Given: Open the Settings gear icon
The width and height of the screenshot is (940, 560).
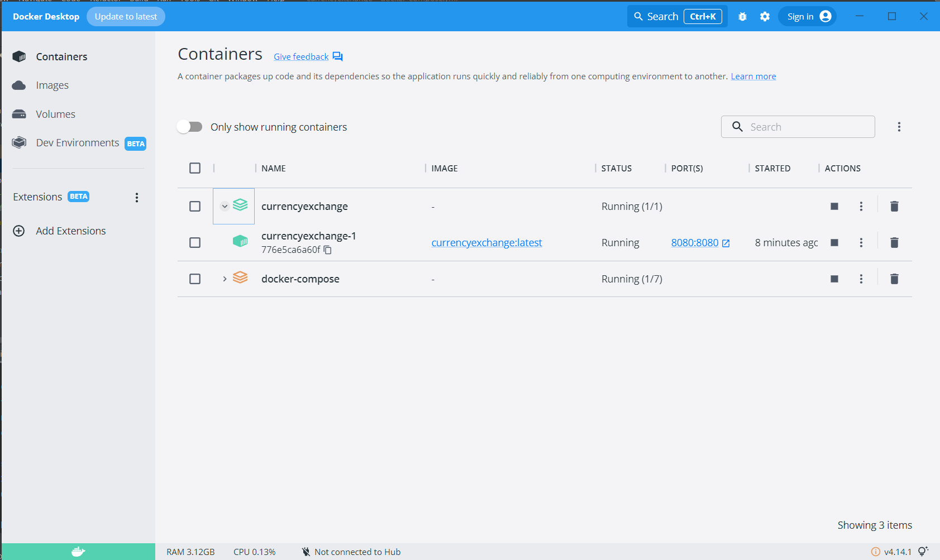Looking at the screenshot, I should click(x=765, y=17).
